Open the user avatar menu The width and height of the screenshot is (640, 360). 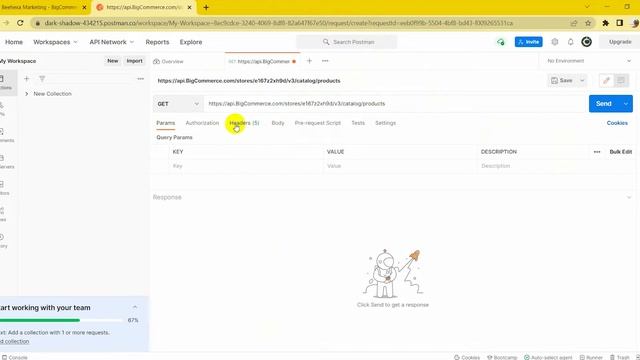point(587,42)
